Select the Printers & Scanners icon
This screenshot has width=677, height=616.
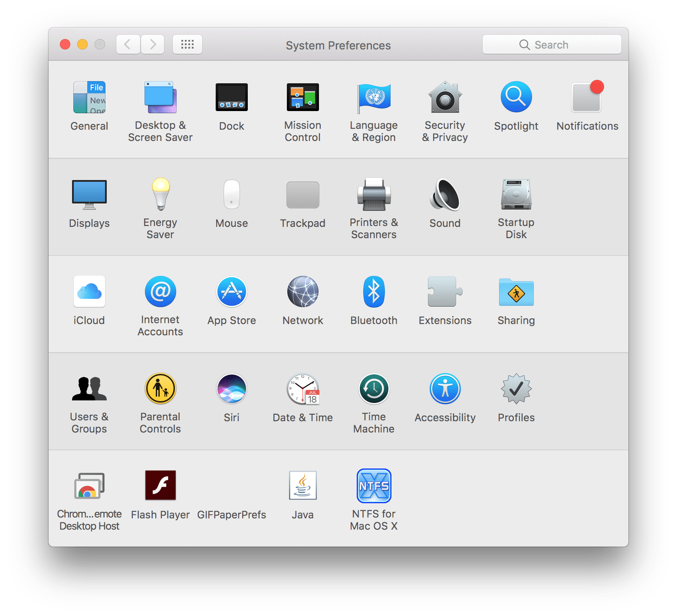pos(374,194)
